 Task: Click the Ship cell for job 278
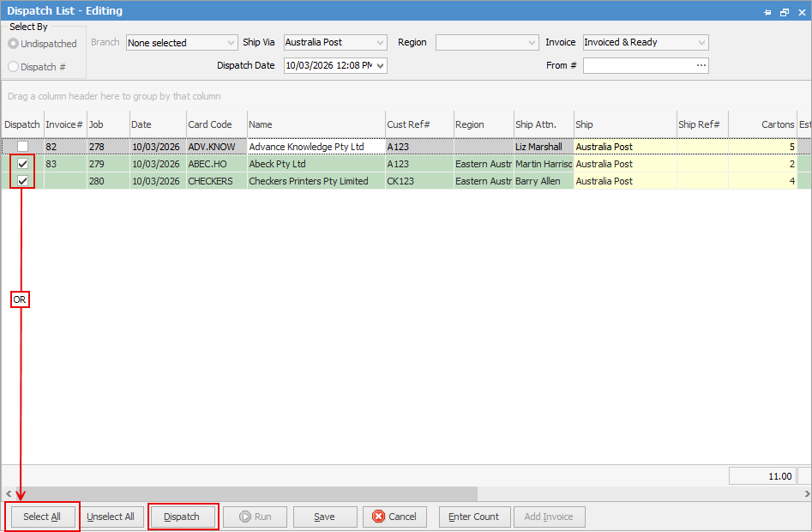(625, 147)
